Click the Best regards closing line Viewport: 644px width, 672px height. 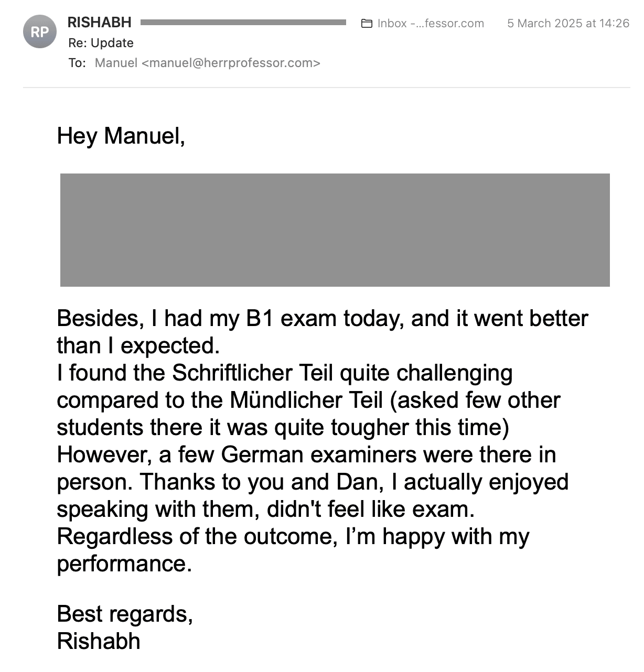(125, 614)
